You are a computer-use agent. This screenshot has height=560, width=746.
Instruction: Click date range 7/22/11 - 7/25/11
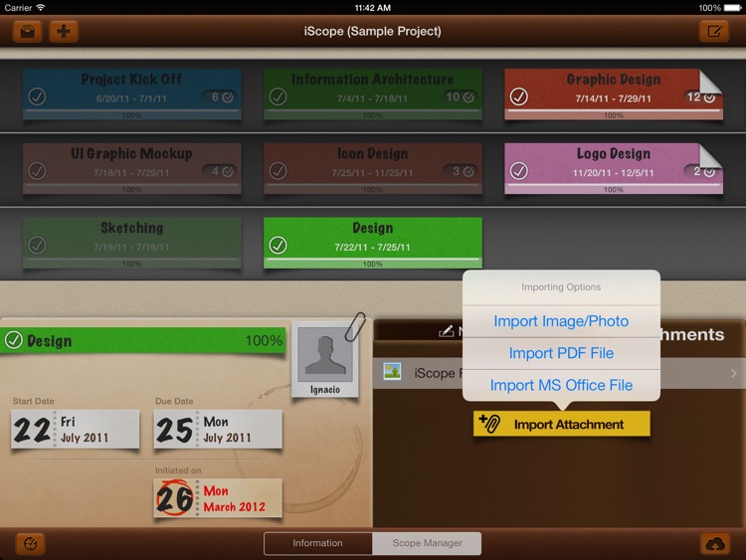pyautogui.click(x=372, y=247)
